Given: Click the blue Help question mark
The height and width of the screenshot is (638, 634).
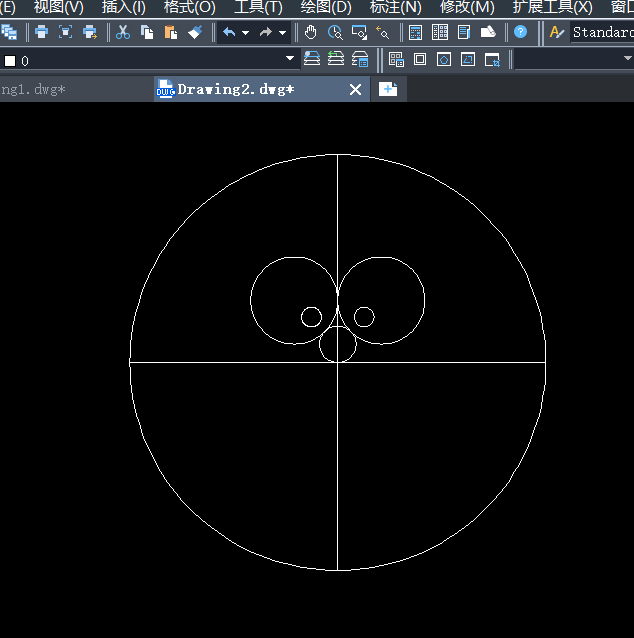Looking at the screenshot, I should pyautogui.click(x=520, y=32).
